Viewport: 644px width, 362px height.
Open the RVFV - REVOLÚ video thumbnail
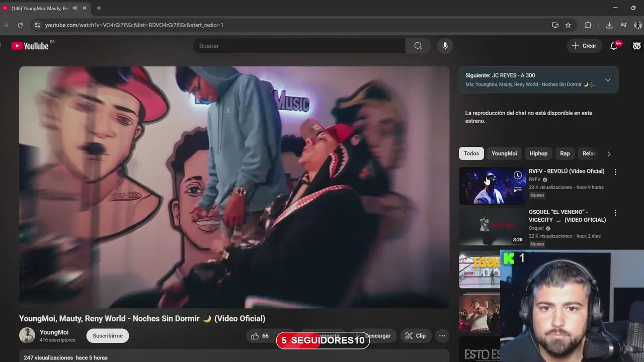pyautogui.click(x=492, y=186)
